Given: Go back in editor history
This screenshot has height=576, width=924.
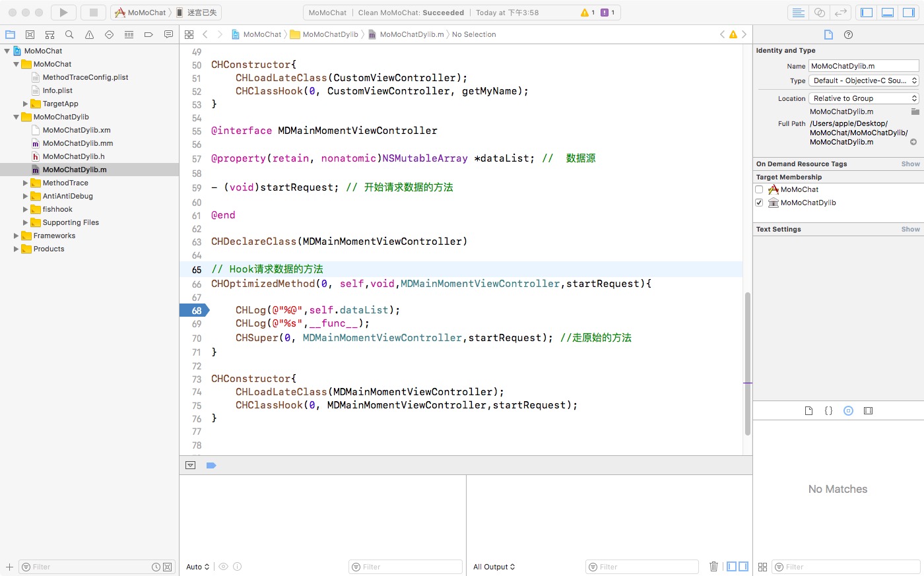Looking at the screenshot, I should click(205, 34).
